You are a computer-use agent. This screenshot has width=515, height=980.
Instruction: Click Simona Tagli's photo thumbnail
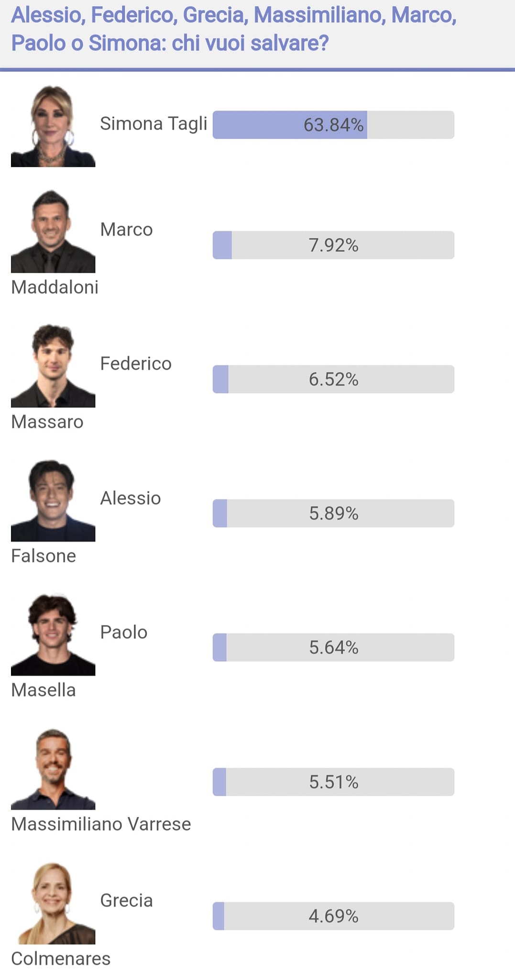[53, 125]
